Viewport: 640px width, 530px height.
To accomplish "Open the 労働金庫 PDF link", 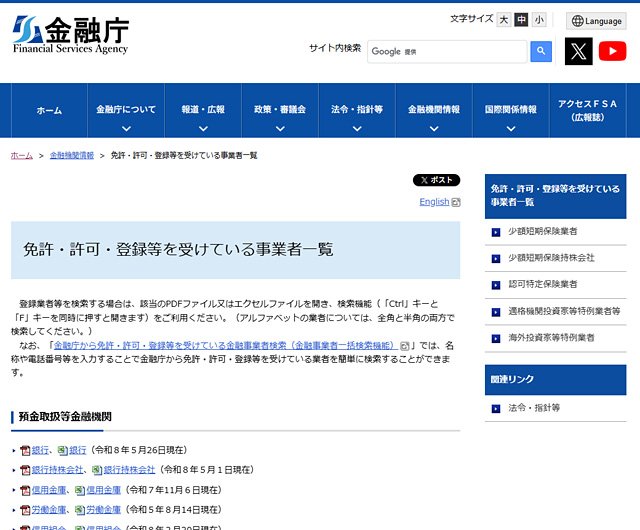I will pyautogui.click(x=49, y=510).
